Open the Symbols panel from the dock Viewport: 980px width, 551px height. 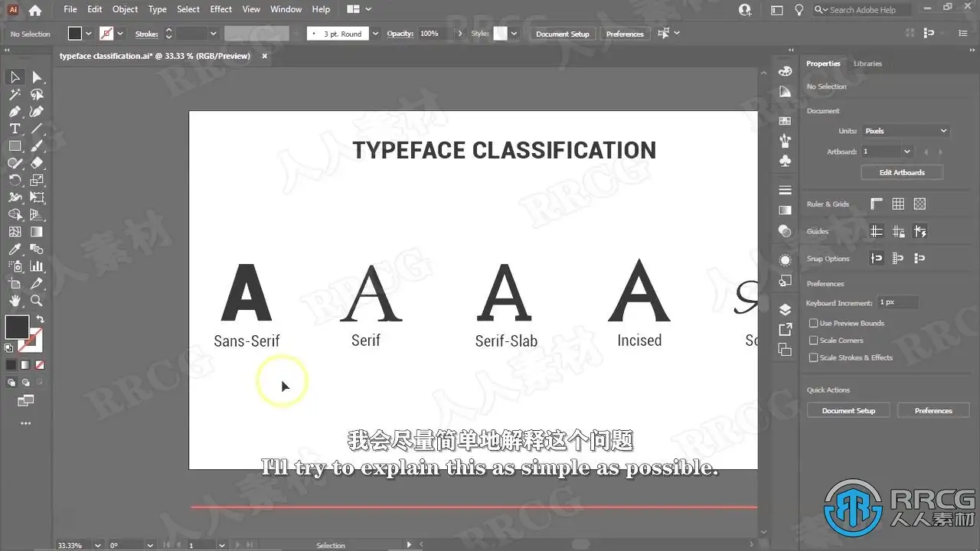[x=785, y=161]
